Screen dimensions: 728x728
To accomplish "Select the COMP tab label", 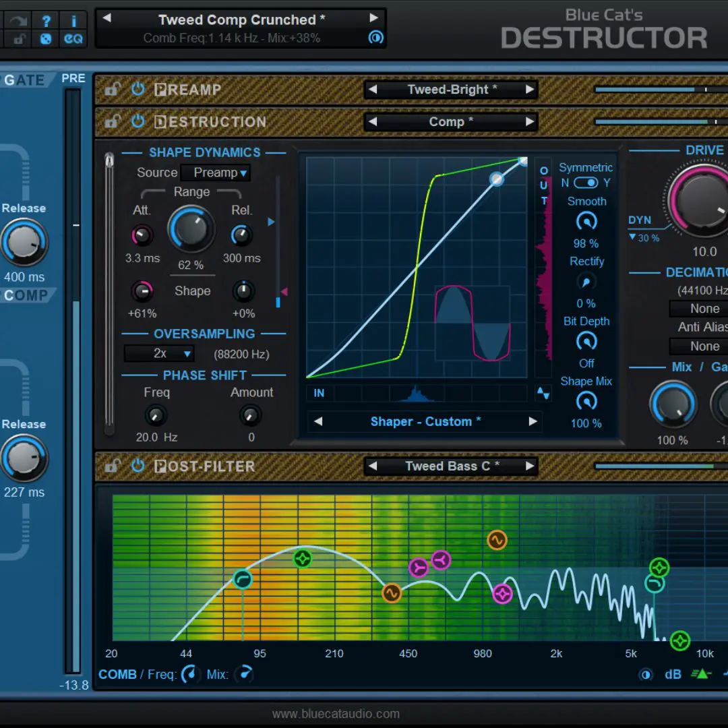I will [x=26, y=295].
